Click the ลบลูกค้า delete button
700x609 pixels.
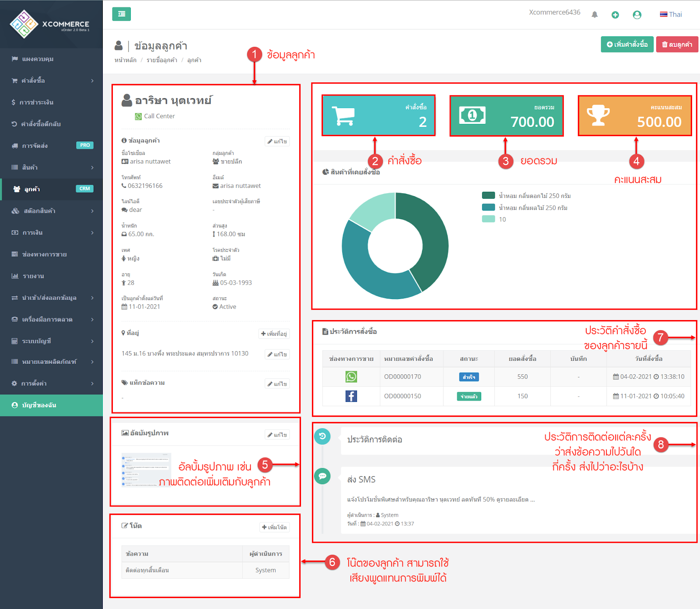click(677, 44)
